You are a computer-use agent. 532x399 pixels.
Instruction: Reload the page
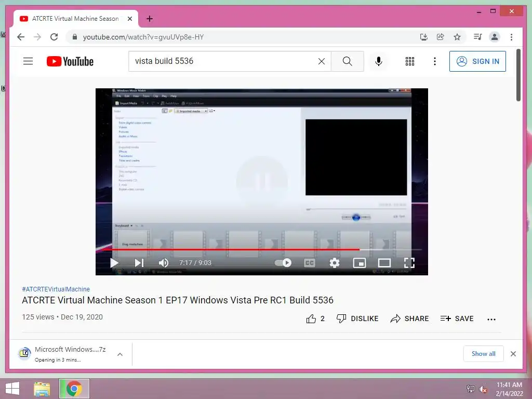click(54, 37)
